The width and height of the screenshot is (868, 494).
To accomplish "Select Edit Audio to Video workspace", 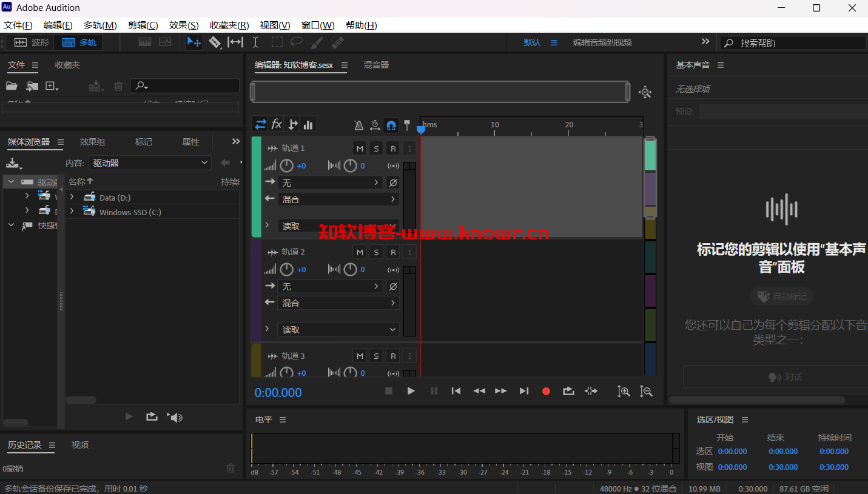I will 602,42.
